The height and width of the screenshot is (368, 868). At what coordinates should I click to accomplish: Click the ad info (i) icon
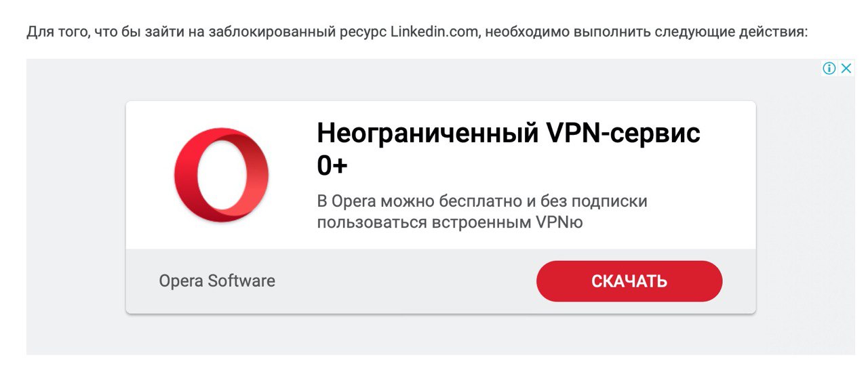[829, 68]
